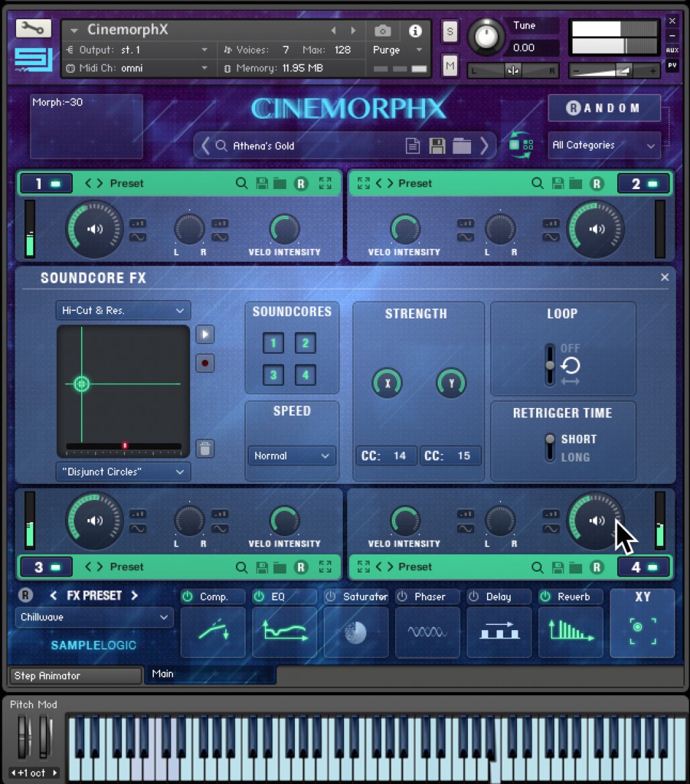
Task: Click Soundcore 1 Velo Intensity knob
Action: point(284,229)
